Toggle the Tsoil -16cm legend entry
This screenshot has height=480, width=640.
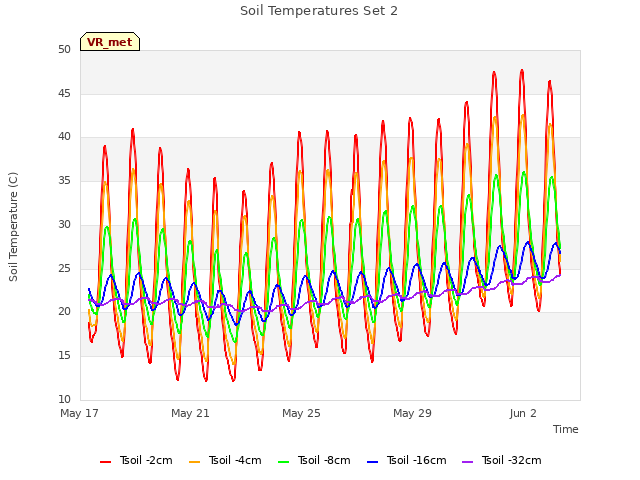pyautogui.click(x=407, y=460)
